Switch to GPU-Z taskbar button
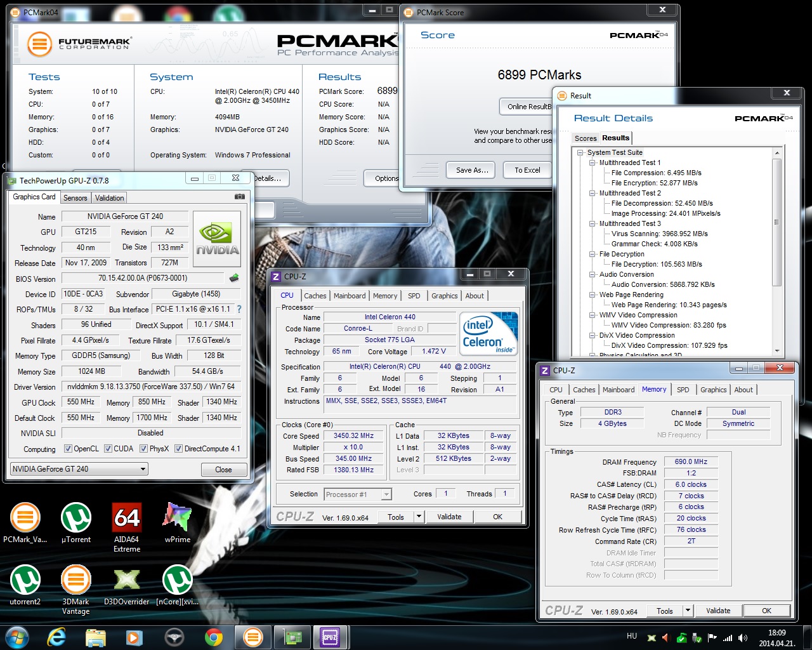812x650 pixels. [292, 637]
